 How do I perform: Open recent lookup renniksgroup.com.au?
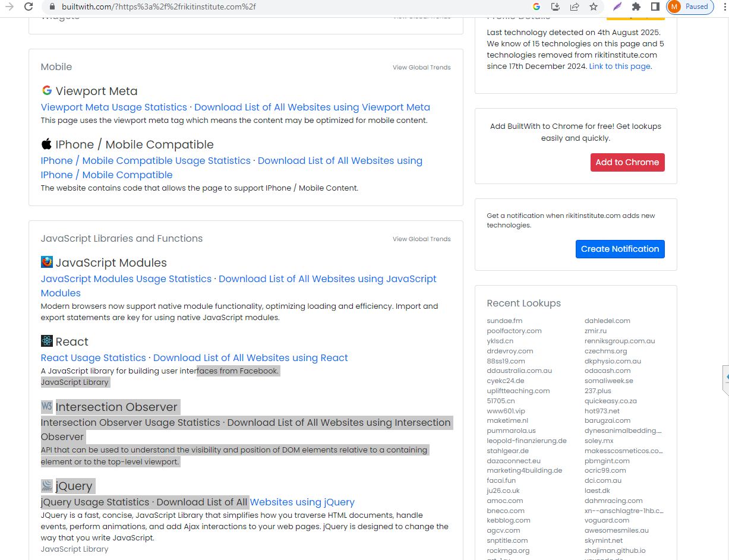(620, 341)
